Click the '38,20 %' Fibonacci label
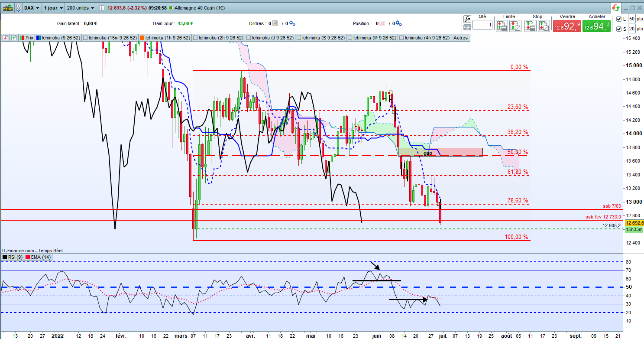 point(518,132)
